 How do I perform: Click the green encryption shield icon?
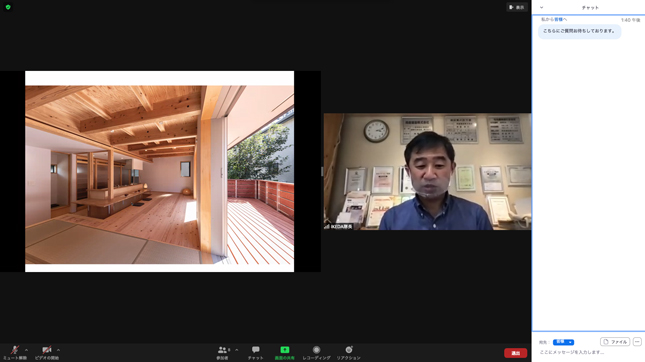(x=8, y=7)
